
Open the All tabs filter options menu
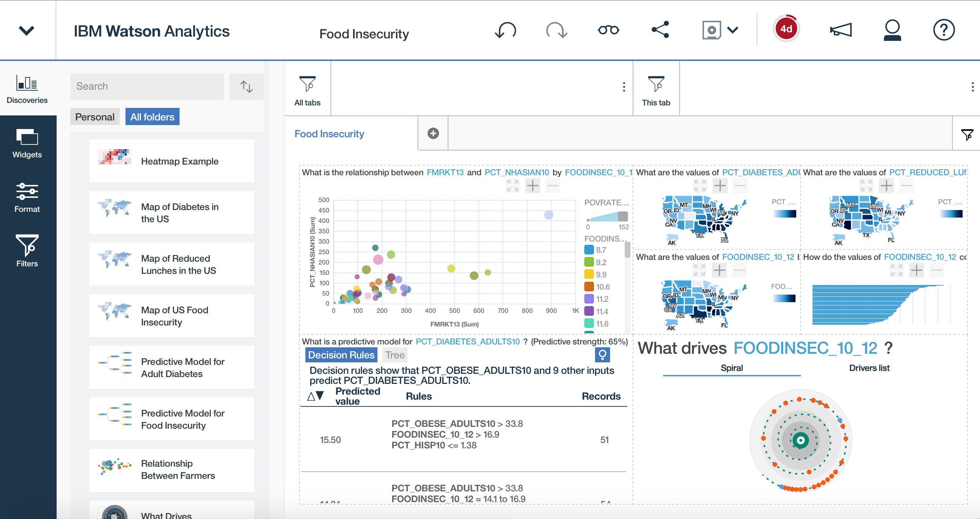(x=624, y=87)
